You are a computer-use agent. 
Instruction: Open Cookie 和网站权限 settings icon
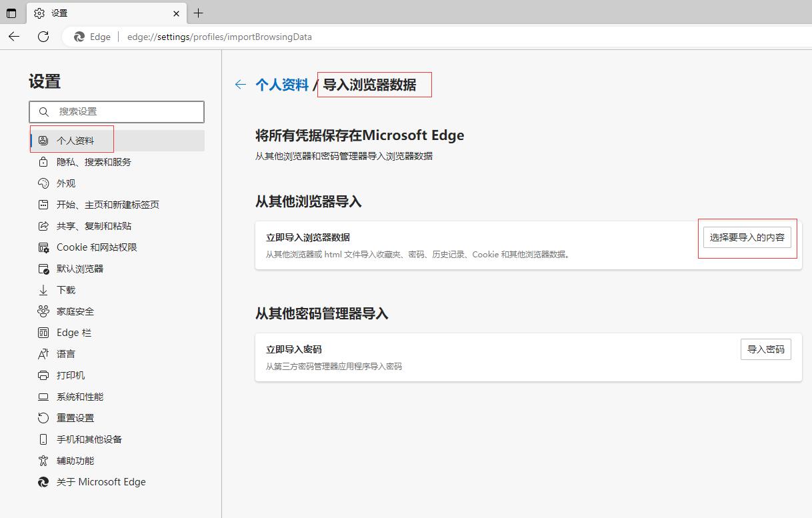42,247
